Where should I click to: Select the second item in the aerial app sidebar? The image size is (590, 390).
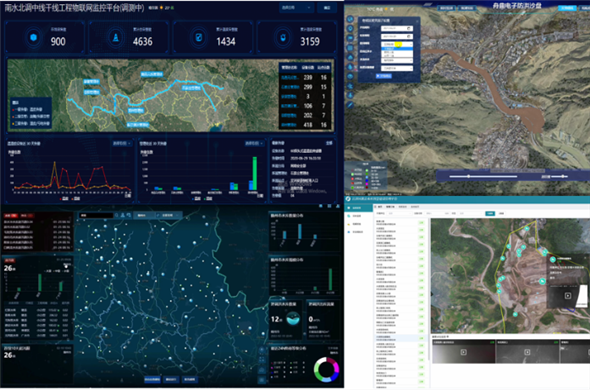pyautogui.click(x=359, y=216)
